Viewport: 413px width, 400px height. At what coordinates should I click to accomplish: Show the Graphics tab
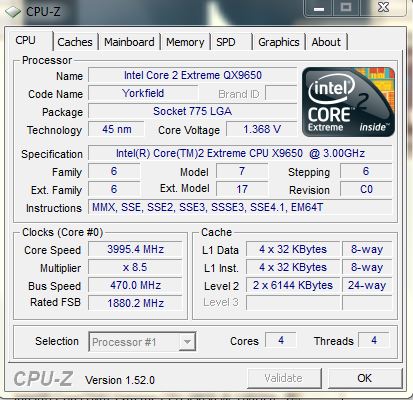coord(279,42)
